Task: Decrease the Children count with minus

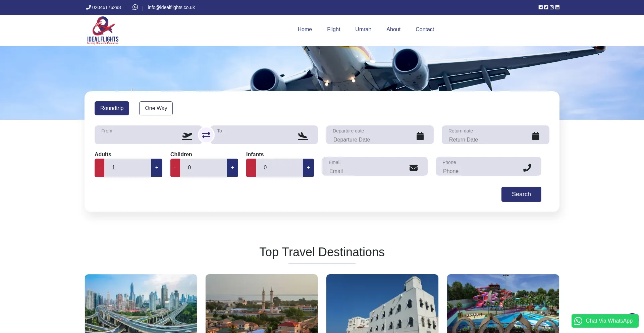Action: click(175, 168)
